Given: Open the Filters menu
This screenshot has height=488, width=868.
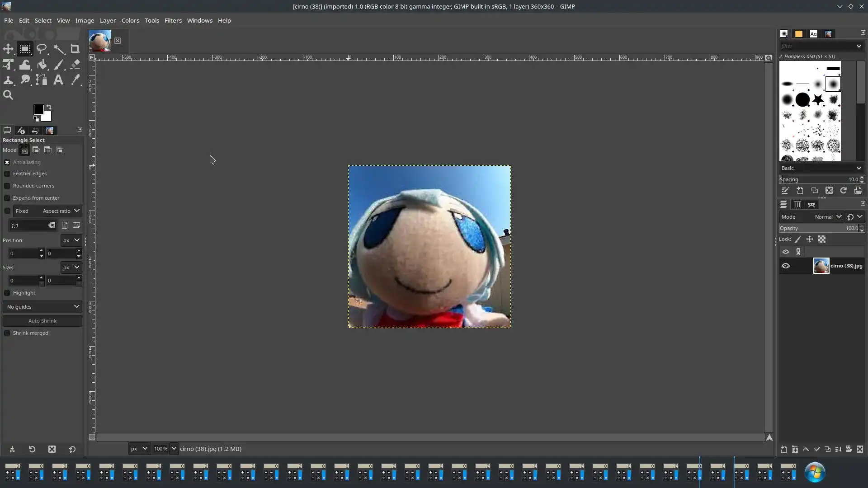Looking at the screenshot, I should coord(173,20).
